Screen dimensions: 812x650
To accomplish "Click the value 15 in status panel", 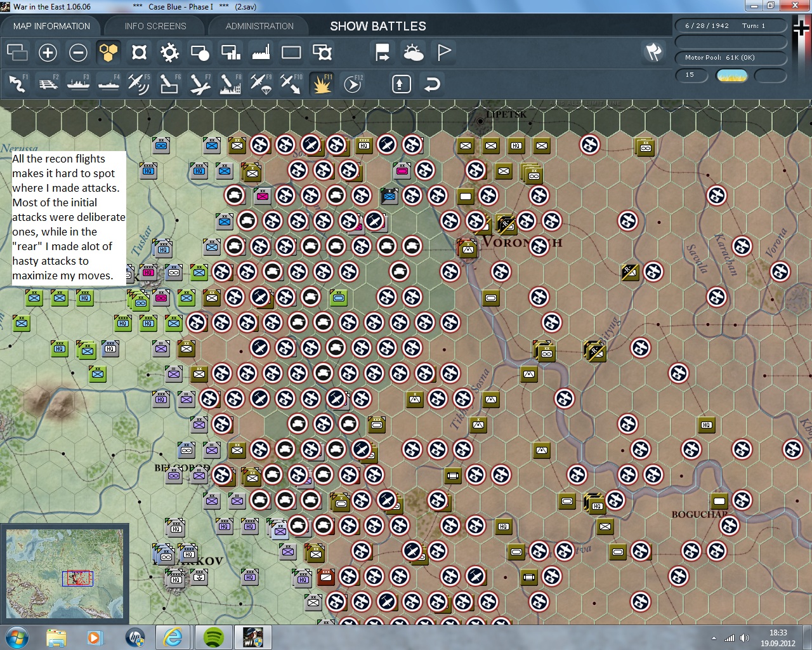I will tap(690, 75).
